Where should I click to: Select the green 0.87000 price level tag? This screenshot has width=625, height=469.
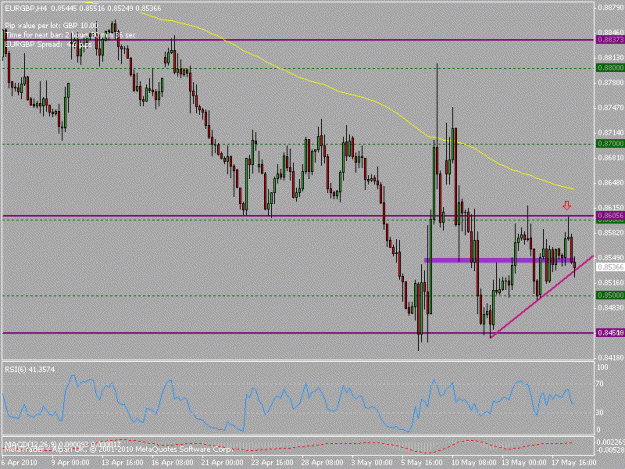(610, 143)
